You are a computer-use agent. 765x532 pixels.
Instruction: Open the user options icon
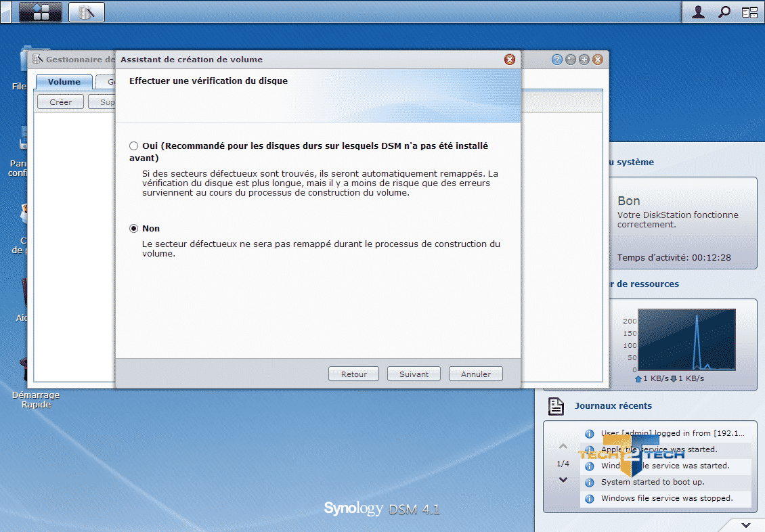point(698,12)
